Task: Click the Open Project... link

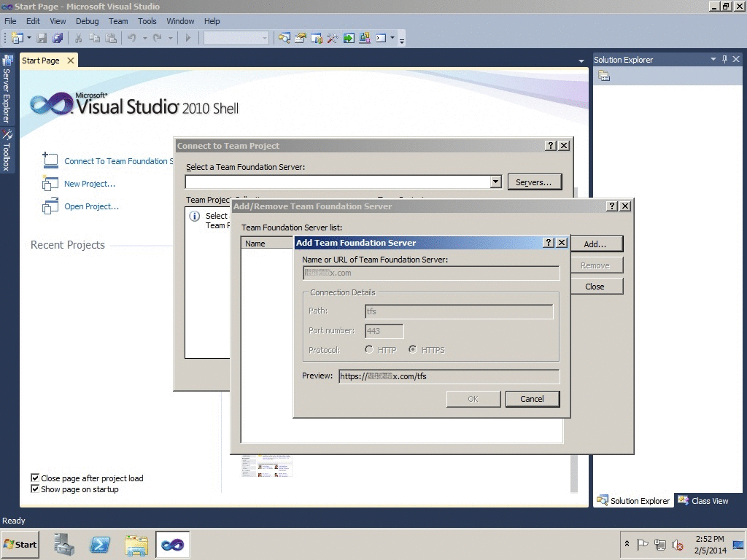Action: coord(91,206)
